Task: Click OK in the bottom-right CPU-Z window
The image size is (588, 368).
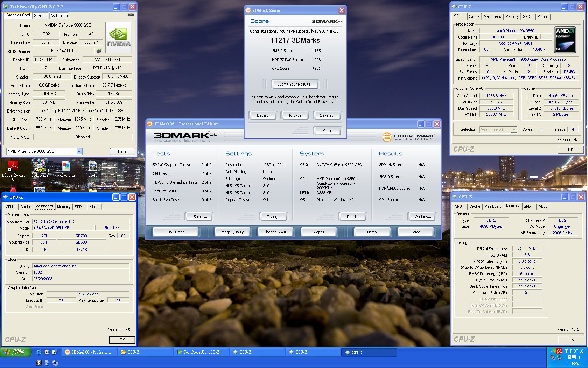Action: (x=571, y=340)
